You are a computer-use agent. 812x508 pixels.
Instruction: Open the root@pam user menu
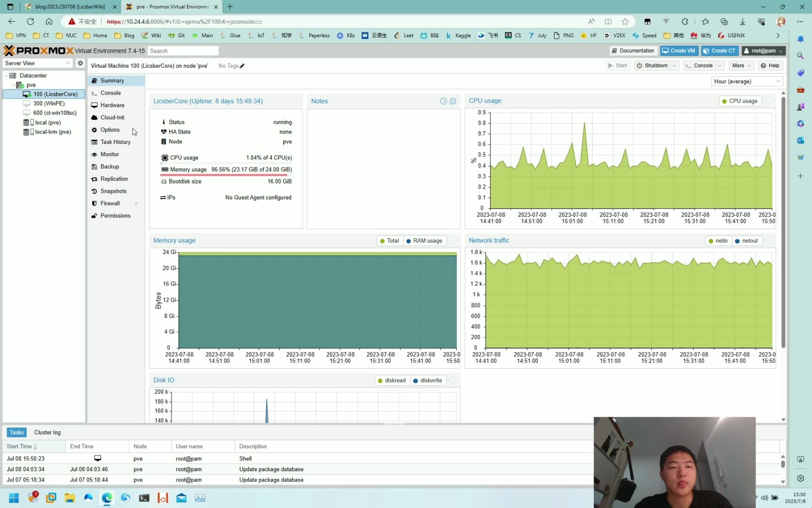[x=763, y=51]
